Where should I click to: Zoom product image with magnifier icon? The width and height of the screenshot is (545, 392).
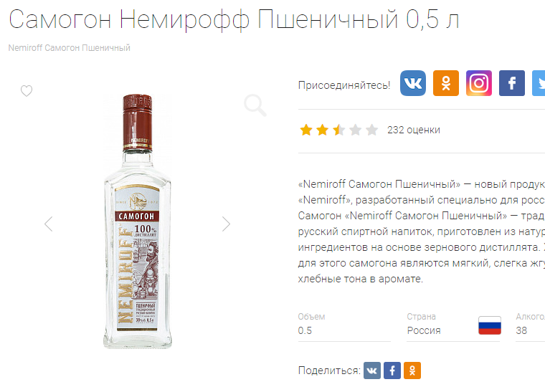[255, 105]
